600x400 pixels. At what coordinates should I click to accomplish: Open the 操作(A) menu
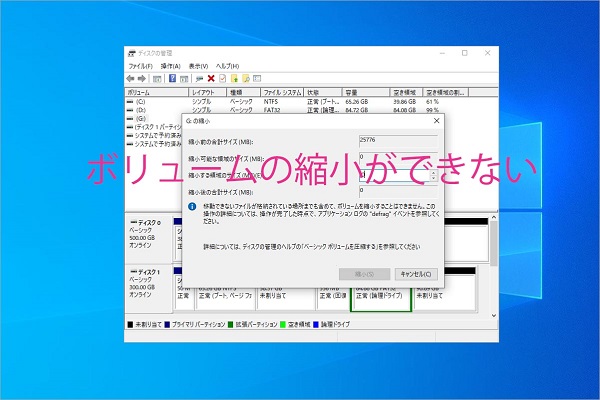pos(170,66)
